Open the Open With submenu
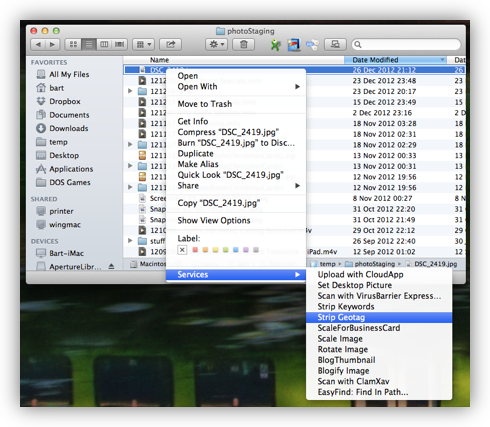The image size is (490, 427). point(236,87)
